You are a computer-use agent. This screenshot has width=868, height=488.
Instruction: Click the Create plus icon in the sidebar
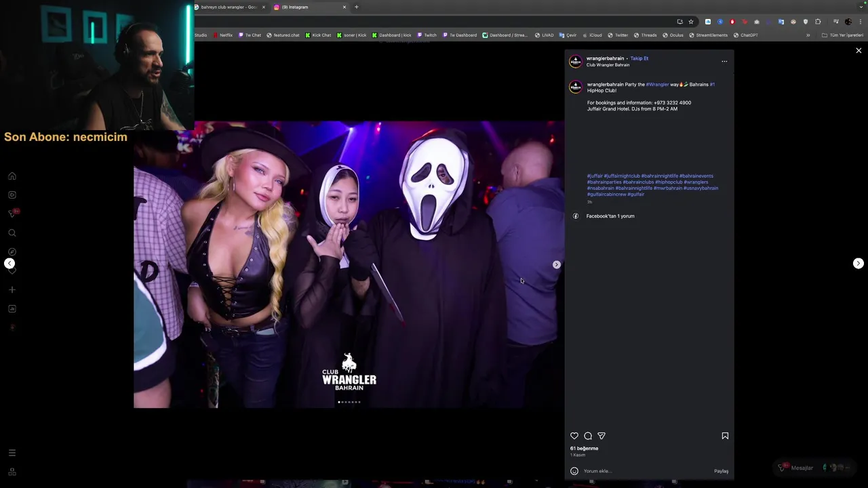point(12,290)
